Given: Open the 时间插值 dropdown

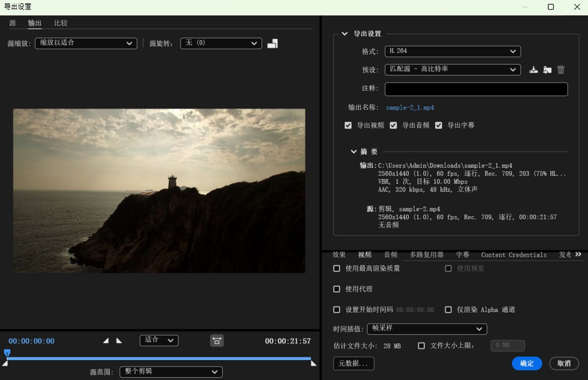Looking at the screenshot, I should coord(427,329).
